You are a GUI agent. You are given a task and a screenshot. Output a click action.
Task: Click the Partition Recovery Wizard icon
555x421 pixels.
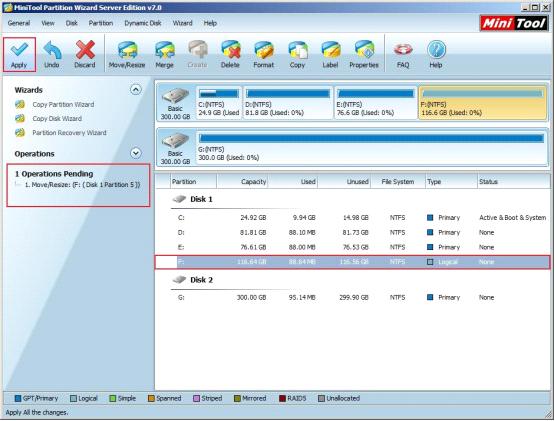point(20,133)
